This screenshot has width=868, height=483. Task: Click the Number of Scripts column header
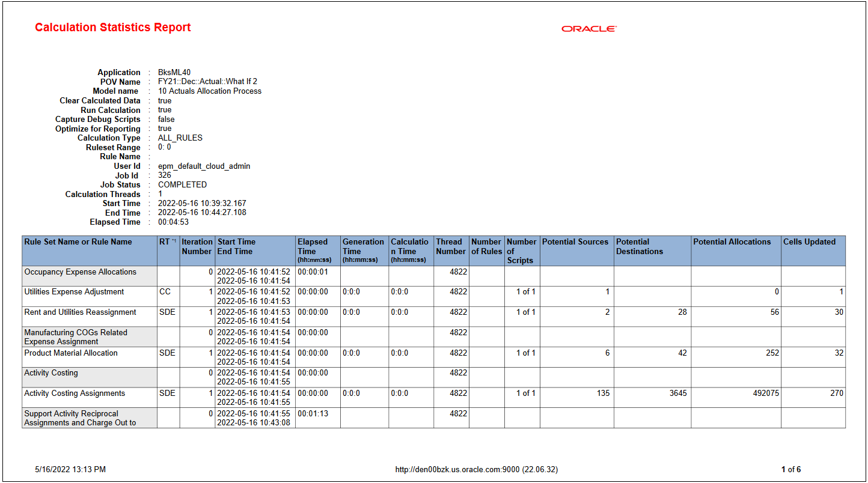(x=521, y=251)
